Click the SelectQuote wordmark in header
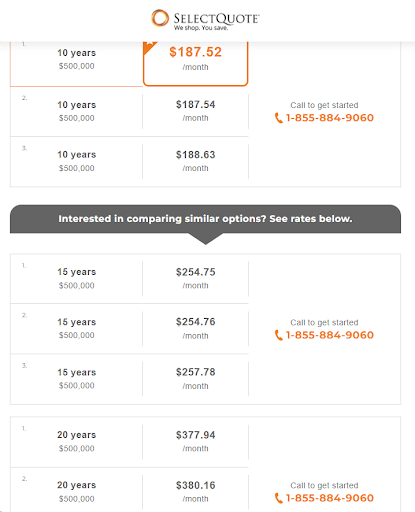 [216, 19]
